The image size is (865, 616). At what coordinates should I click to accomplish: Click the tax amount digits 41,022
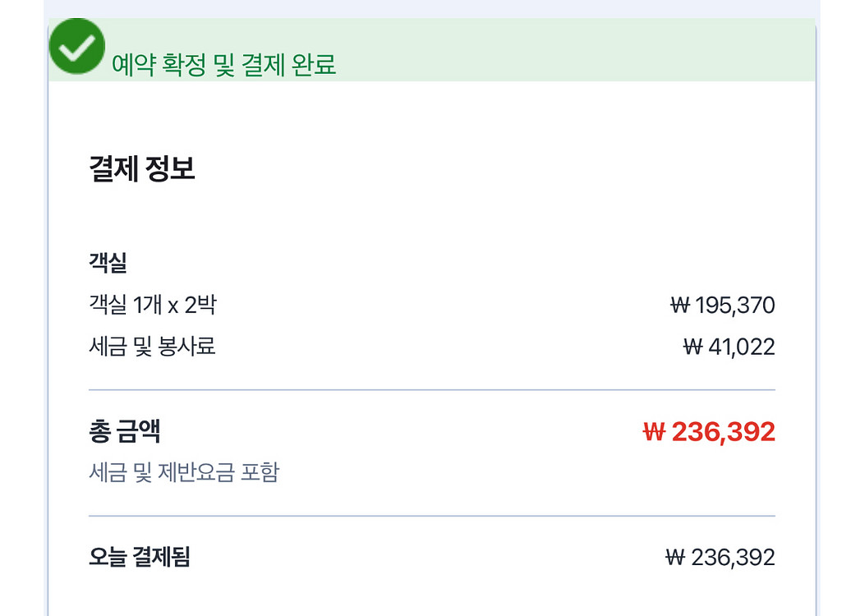coord(741,347)
